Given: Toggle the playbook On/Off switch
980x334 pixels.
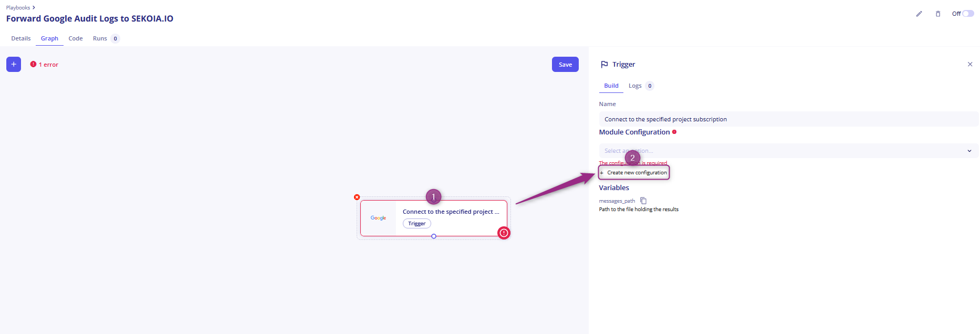Looking at the screenshot, I should 967,14.
